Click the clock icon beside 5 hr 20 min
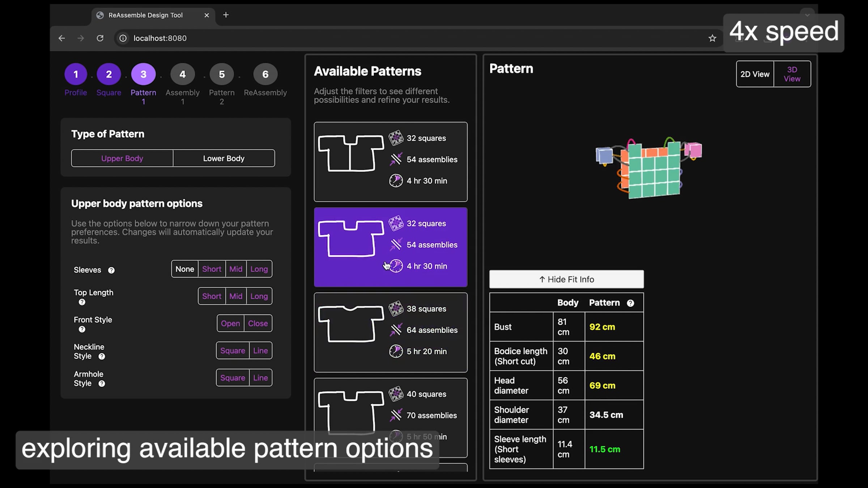This screenshot has height=488, width=868. point(396,351)
